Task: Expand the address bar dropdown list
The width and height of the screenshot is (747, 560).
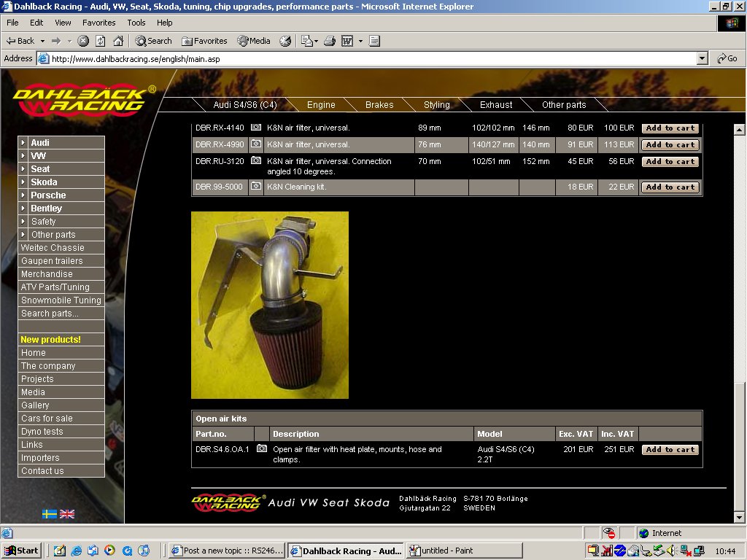Action: [x=702, y=58]
